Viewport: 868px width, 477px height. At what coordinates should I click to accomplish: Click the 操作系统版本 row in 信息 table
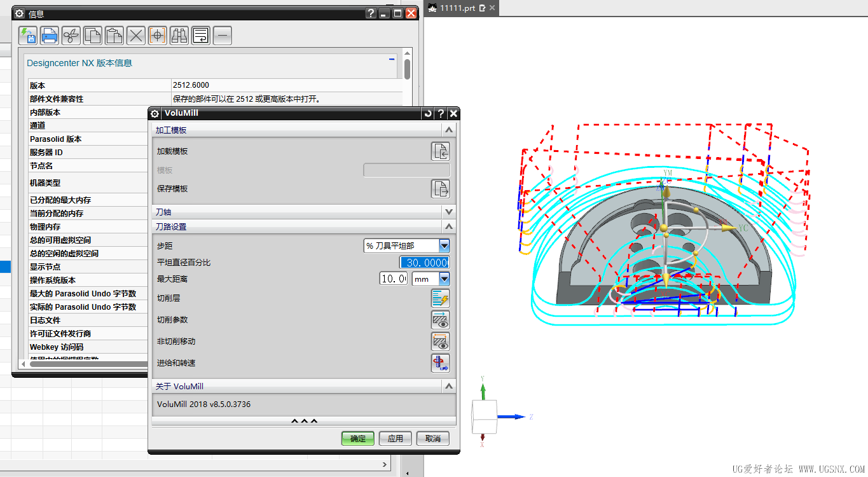click(88, 280)
